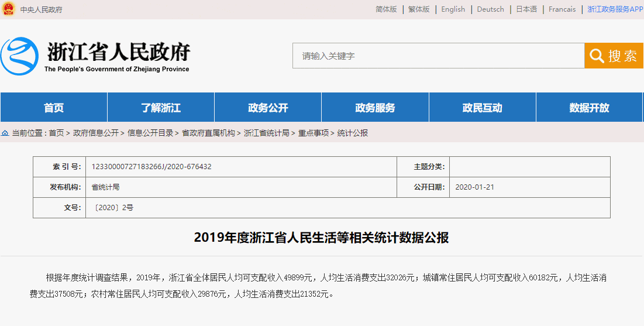Click The People's Government of Zhejiang Province text

(x=116, y=69)
